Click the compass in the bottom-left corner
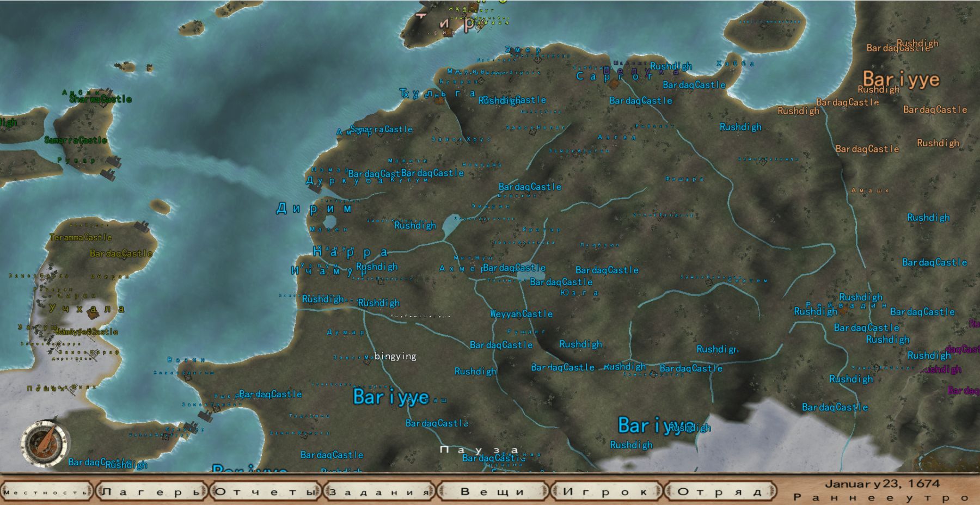Screen dimensions: 980x505 [45, 441]
